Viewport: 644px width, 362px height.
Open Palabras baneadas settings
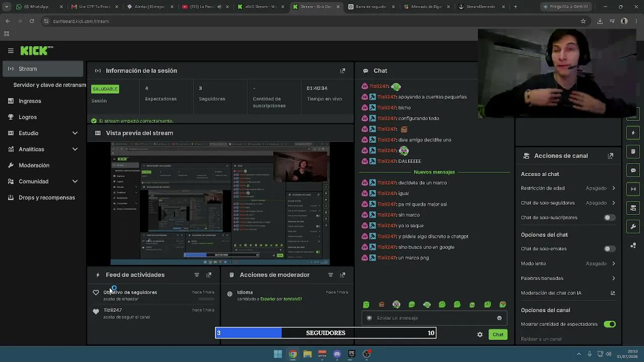point(568,278)
